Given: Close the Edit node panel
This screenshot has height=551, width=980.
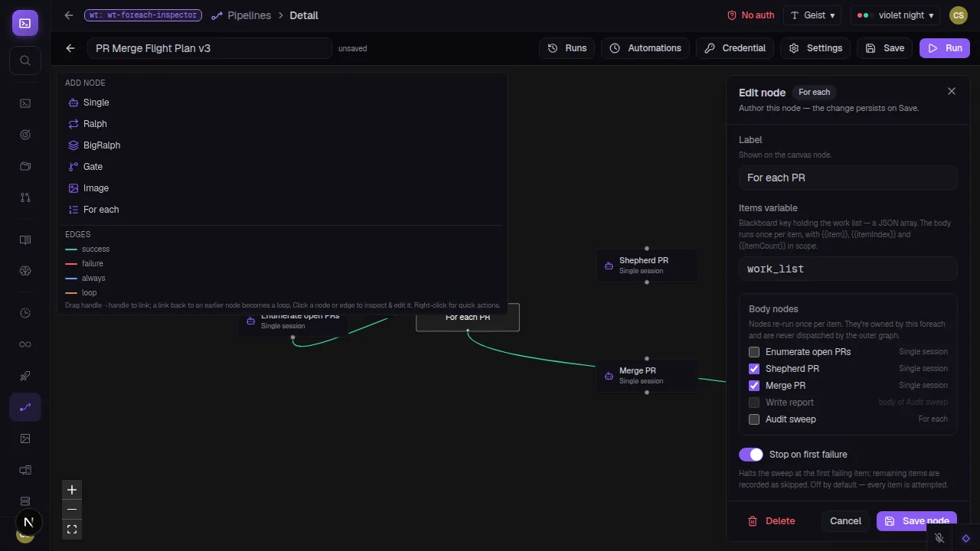Looking at the screenshot, I should tap(952, 91).
